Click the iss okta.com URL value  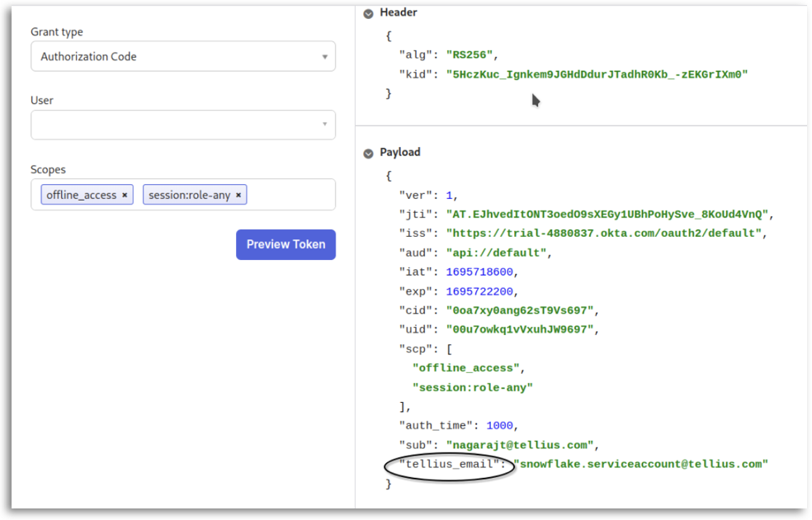coord(603,234)
